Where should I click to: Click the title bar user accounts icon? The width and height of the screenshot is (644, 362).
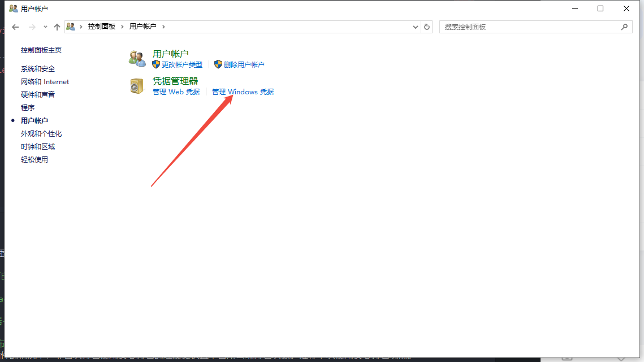14,8
